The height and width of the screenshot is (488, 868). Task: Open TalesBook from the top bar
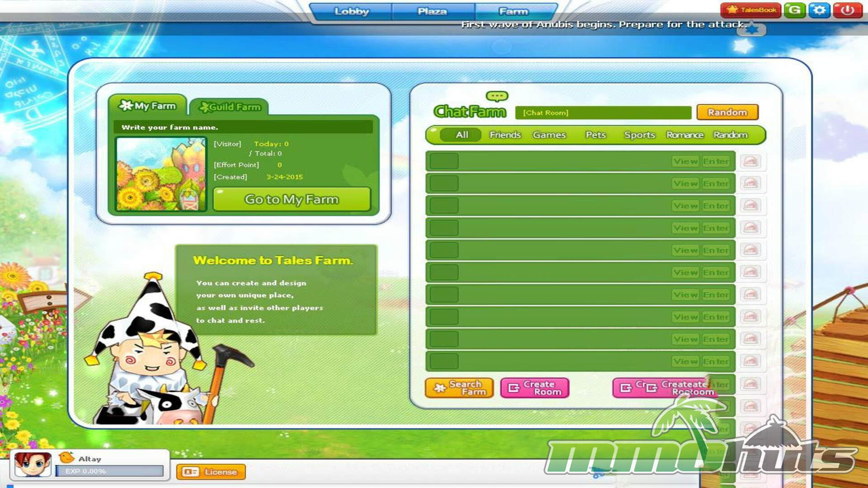pos(751,10)
